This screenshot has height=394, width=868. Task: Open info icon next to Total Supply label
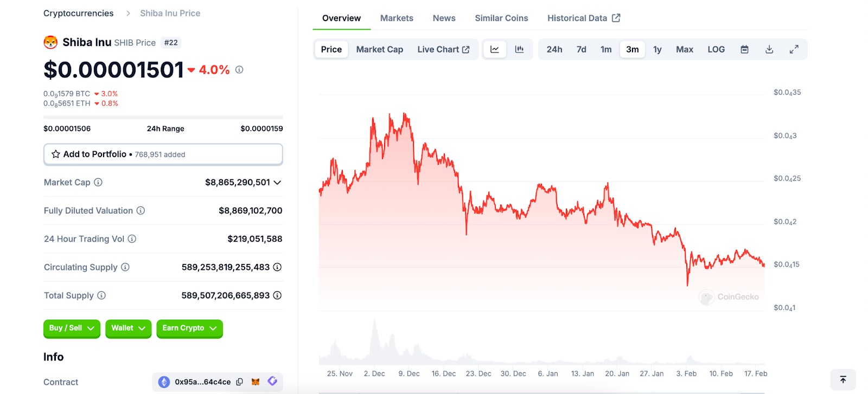pos(101,295)
